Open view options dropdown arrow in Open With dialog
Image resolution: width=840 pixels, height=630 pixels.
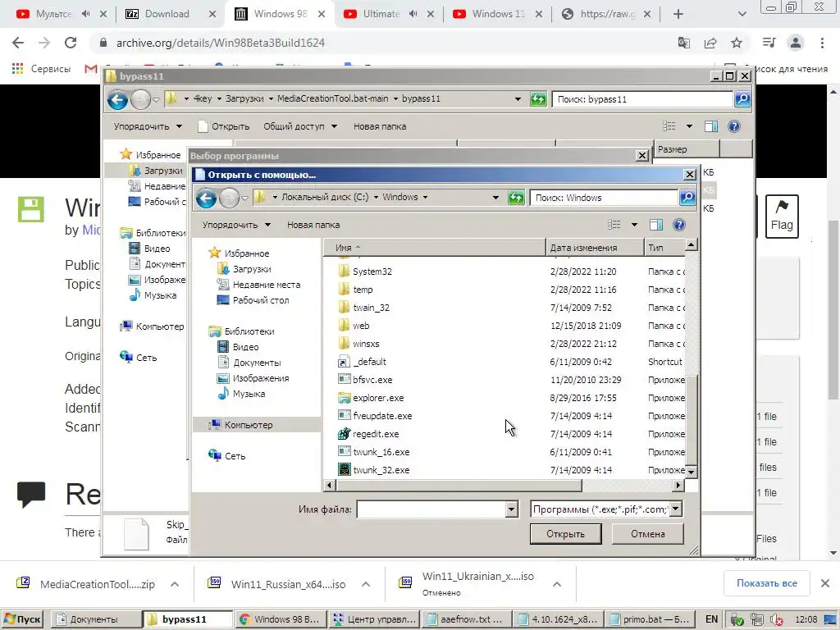point(634,225)
